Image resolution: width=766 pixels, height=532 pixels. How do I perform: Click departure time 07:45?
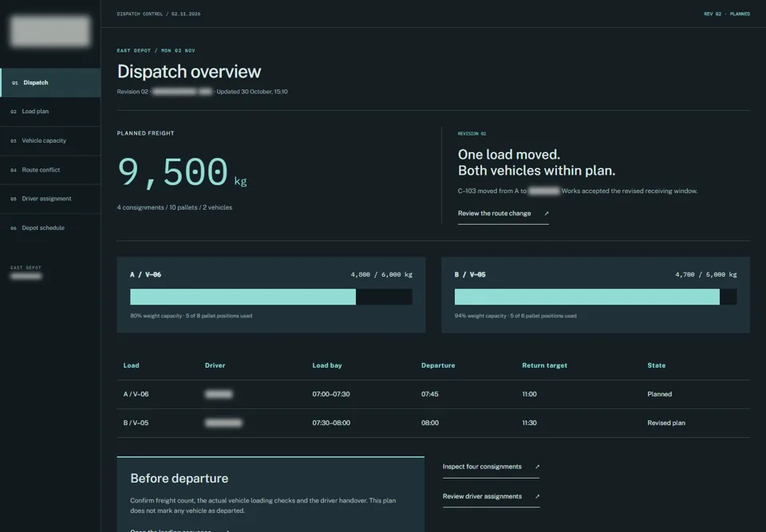coord(429,394)
